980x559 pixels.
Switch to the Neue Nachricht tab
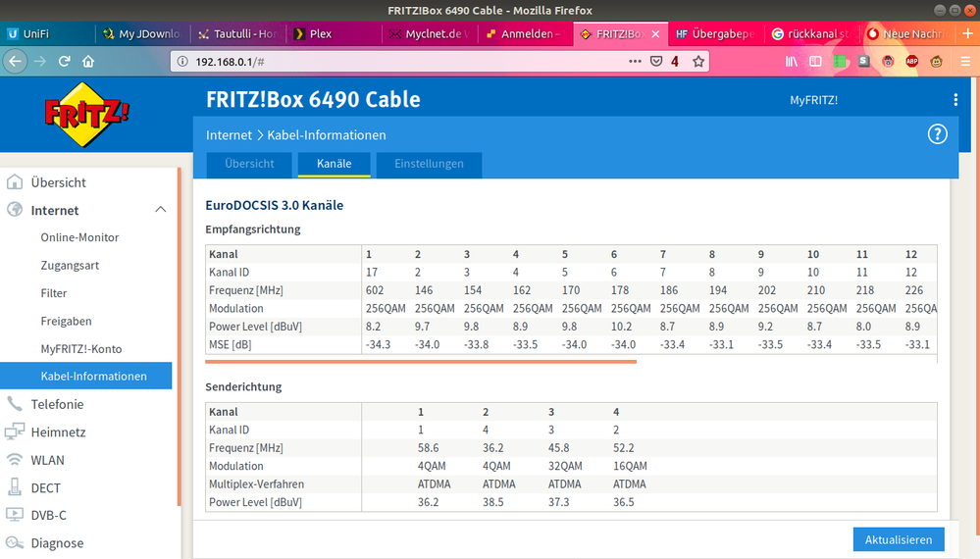[907, 33]
